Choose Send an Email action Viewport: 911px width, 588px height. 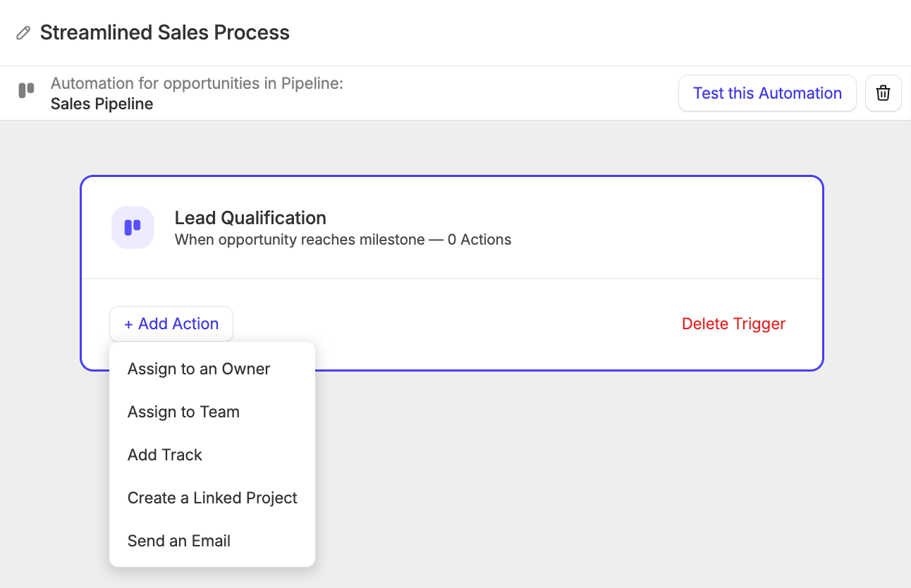(x=212, y=541)
